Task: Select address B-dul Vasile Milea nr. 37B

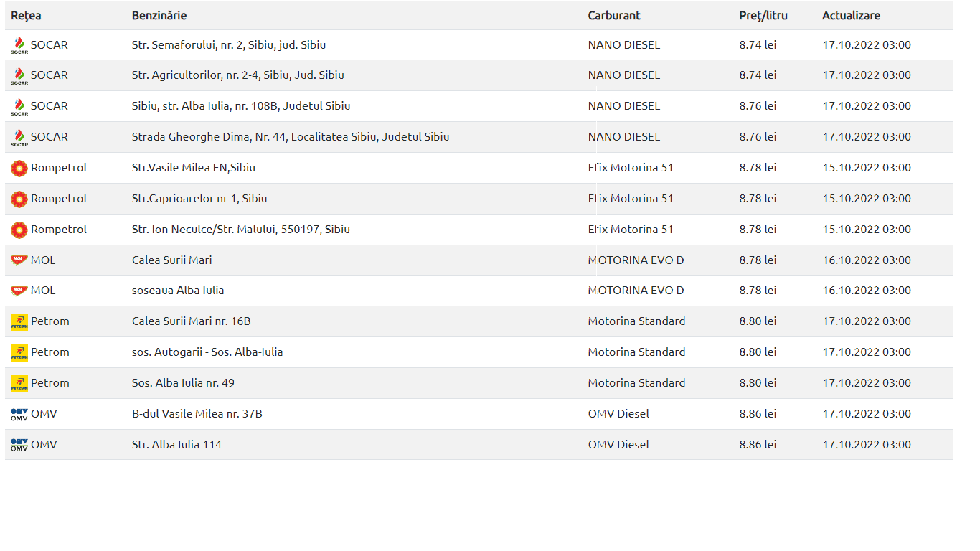Action: pyautogui.click(x=197, y=413)
